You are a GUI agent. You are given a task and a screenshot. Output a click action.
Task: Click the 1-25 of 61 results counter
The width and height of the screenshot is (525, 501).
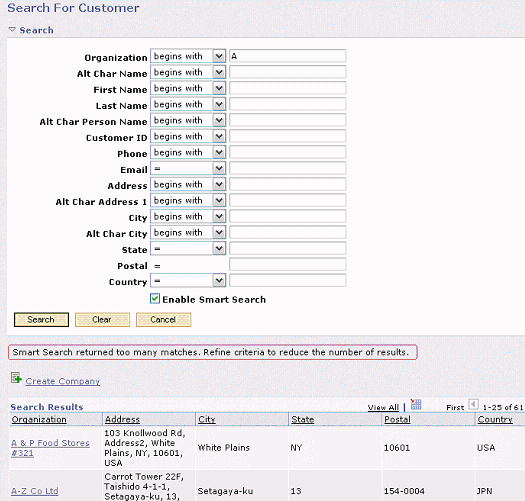[503, 407]
